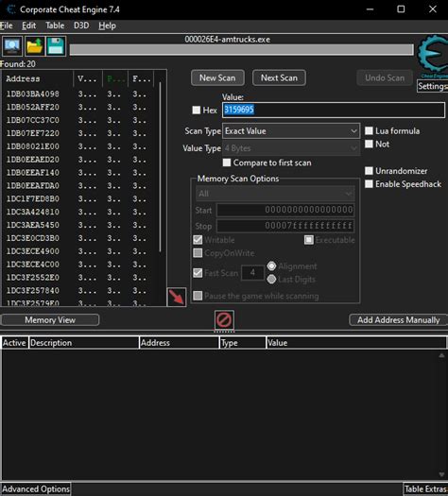
Task: Click the scan progress bar
Action: [241, 50]
